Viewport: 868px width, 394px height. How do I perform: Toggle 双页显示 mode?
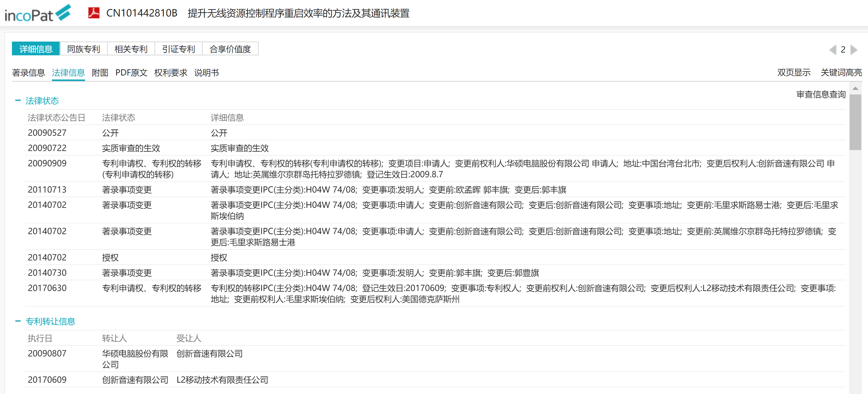pyautogui.click(x=794, y=72)
